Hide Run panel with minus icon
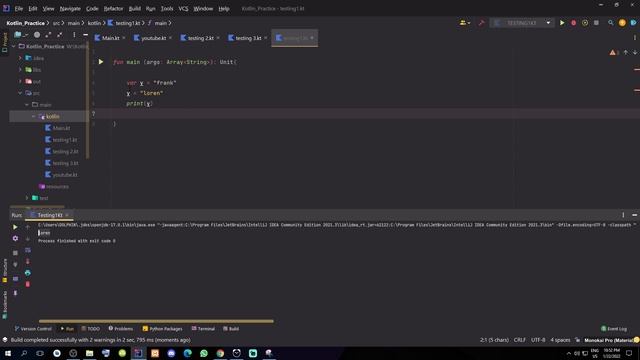The width and height of the screenshot is (640, 360). [x=634, y=215]
